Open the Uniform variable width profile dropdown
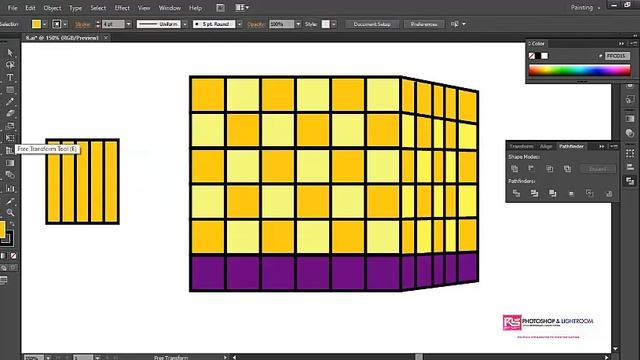The height and width of the screenshot is (360, 640). [x=185, y=24]
